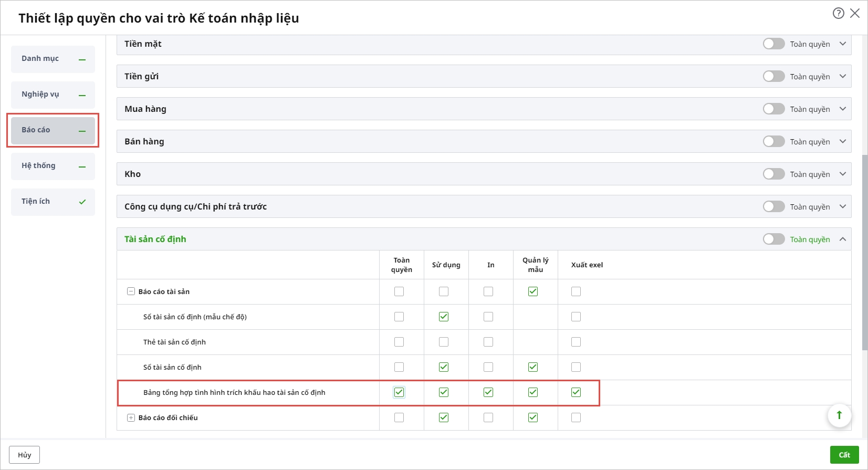Collapse the Báo cáo tài sản tree node
The image size is (868, 470).
[131, 291]
